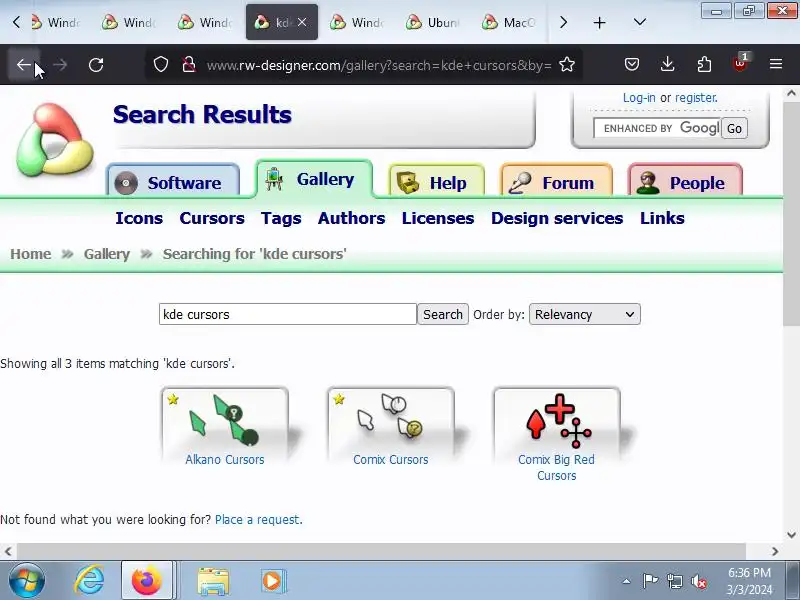Click the uBlock extension icon with badge
800x600 pixels.
(740, 63)
